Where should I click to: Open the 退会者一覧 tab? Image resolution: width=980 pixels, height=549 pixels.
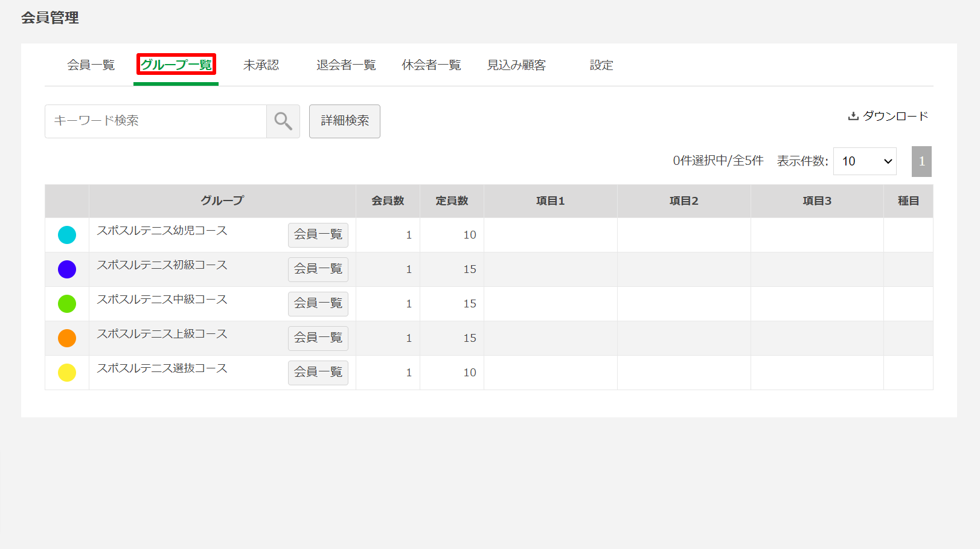point(347,65)
